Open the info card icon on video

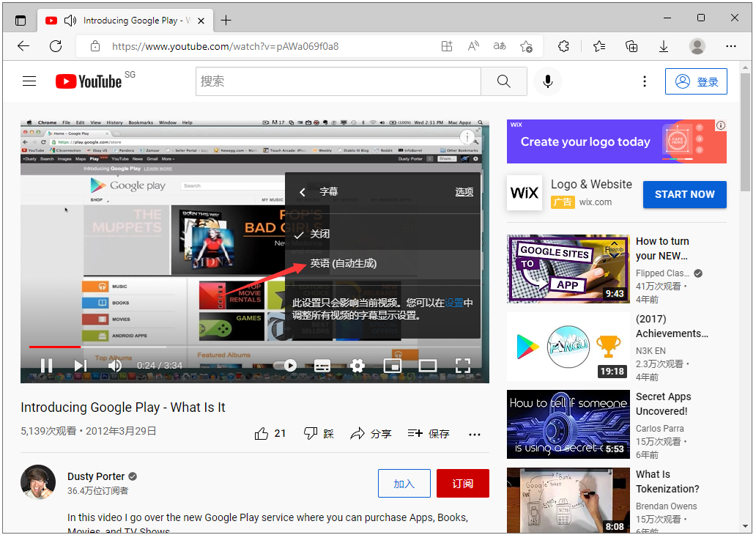[467, 138]
